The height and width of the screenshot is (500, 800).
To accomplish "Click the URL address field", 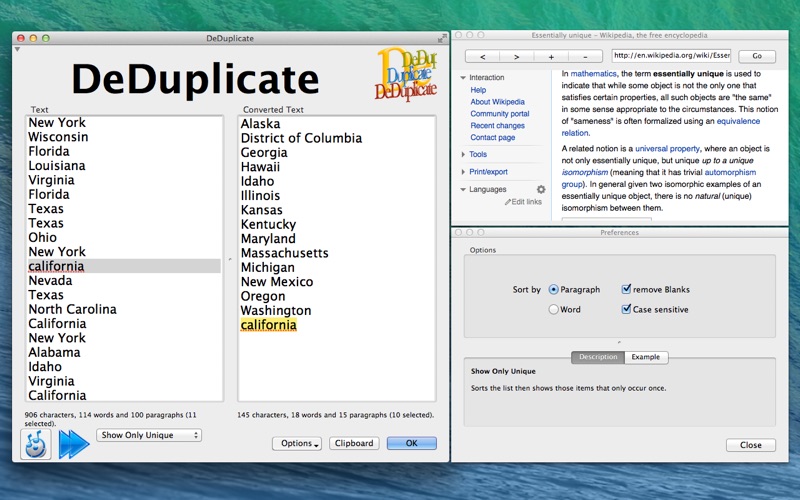I will 672,56.
